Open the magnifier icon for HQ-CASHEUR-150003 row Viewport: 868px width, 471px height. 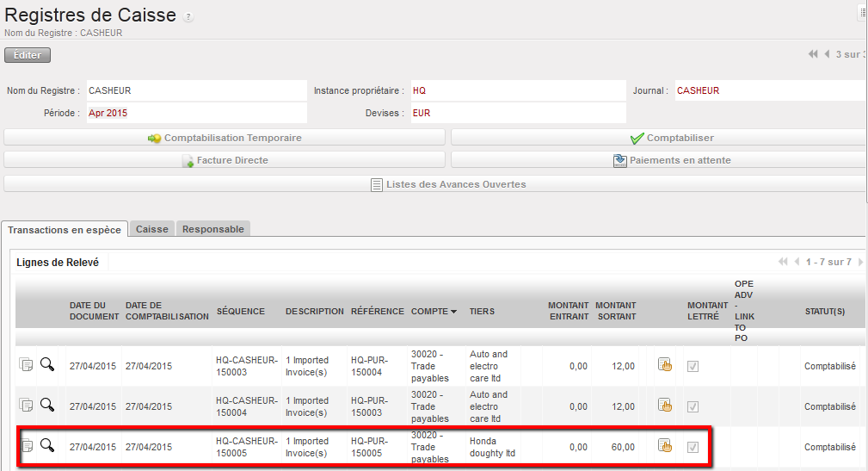47,365
